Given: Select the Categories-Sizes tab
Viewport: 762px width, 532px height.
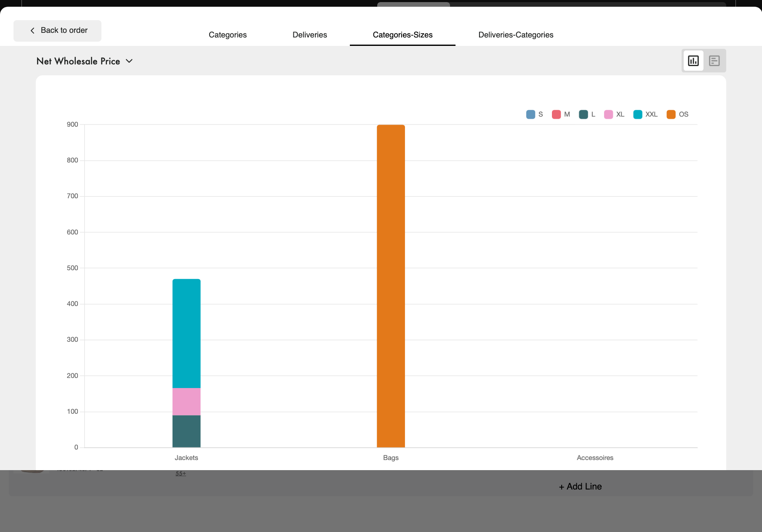Looking at the screenshot, I should (402, 35).
